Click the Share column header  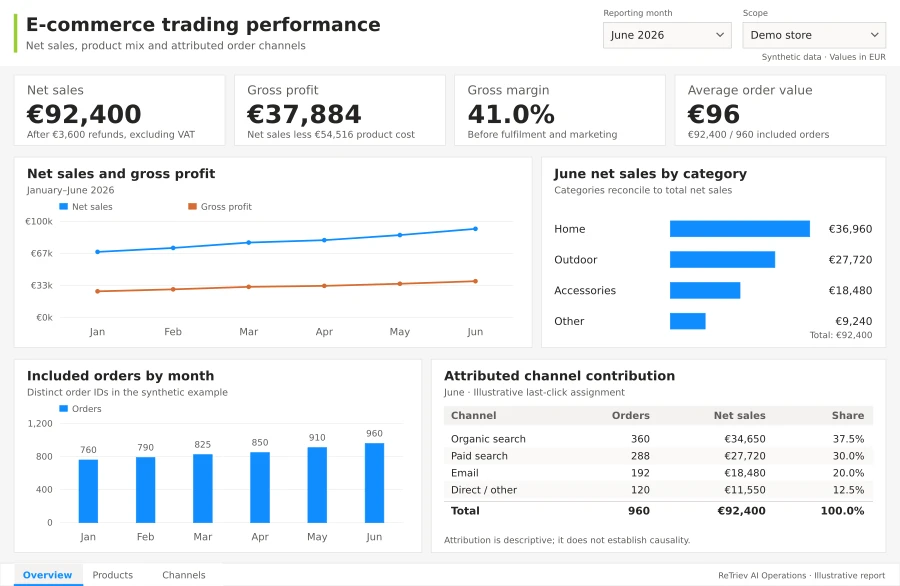click(x=848, y=416)
